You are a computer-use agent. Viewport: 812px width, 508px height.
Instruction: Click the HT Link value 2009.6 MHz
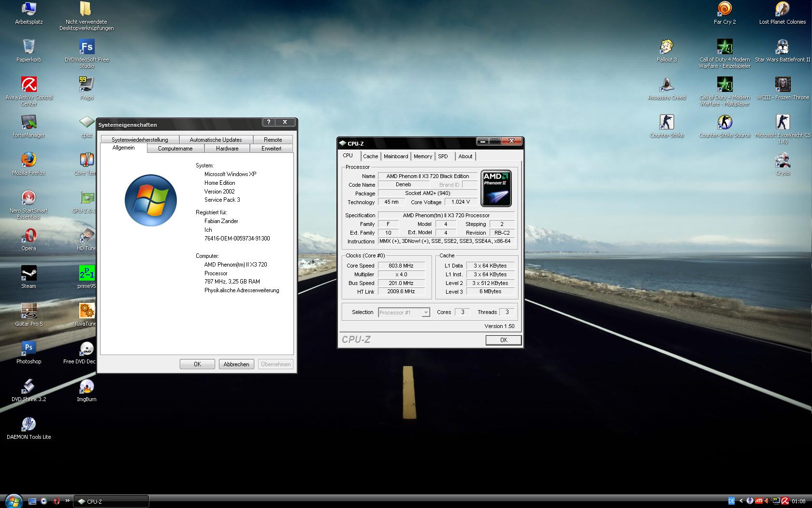(401, 292)
